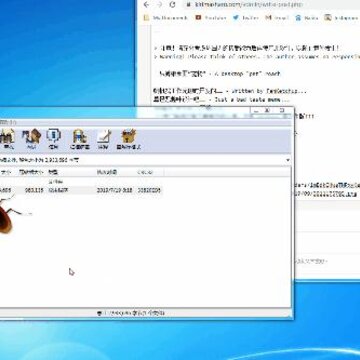Click the CRC value 9DB20295 cell
The width and height of the screenshot is (360, 360).
coord(149,190)
